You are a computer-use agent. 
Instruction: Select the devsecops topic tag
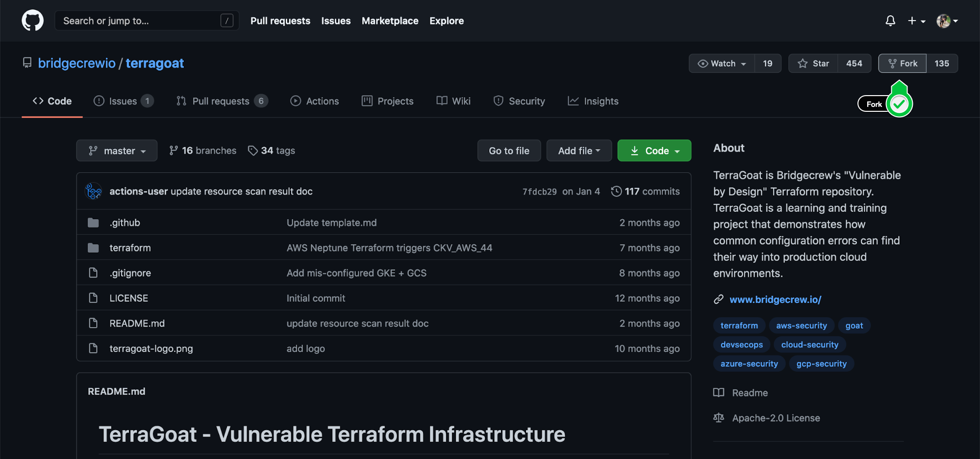(x=741, y=345)
